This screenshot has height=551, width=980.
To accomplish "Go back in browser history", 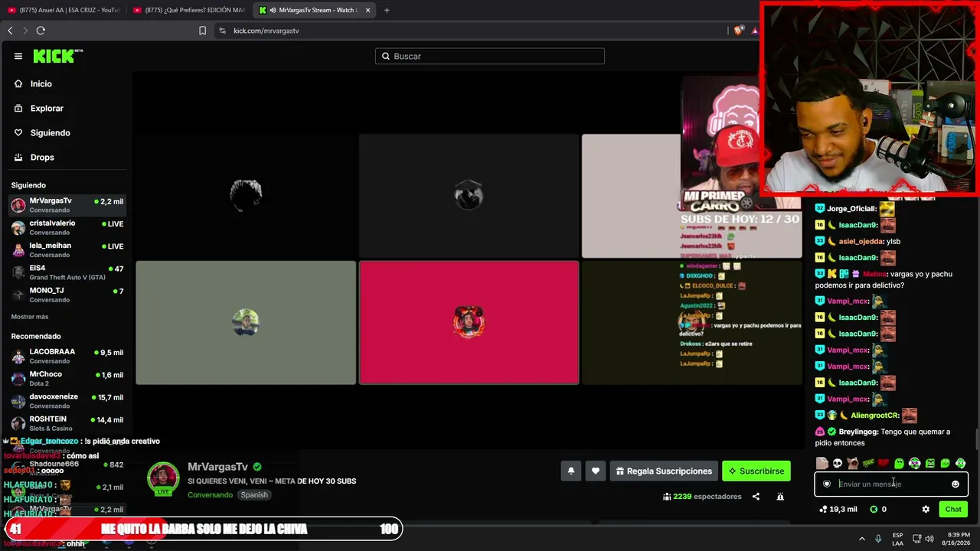I will (10, 31).
